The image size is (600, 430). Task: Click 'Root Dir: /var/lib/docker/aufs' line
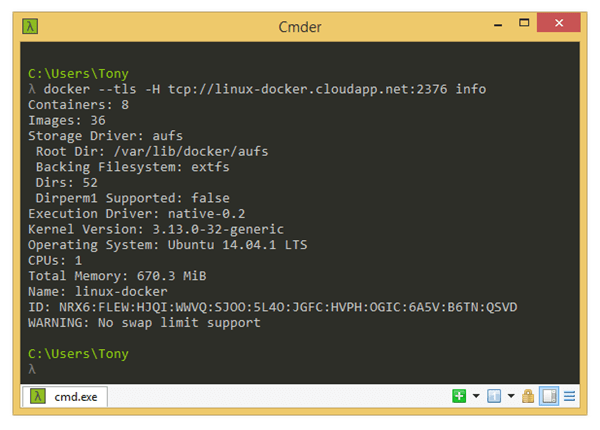tap(152, 151)
